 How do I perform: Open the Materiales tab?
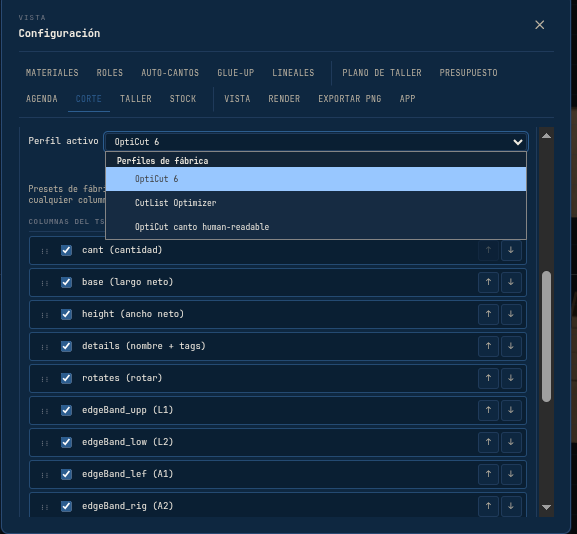coord(52,73)
